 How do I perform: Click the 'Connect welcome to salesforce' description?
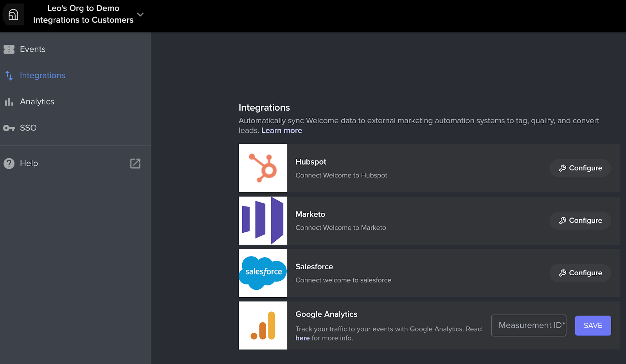click(x=344, y=280)
